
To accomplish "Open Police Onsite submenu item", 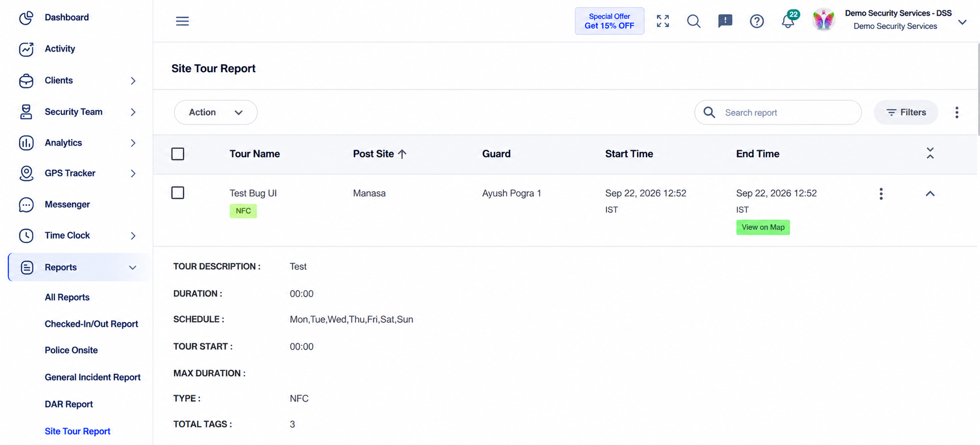I will click(x=71, y=350).
